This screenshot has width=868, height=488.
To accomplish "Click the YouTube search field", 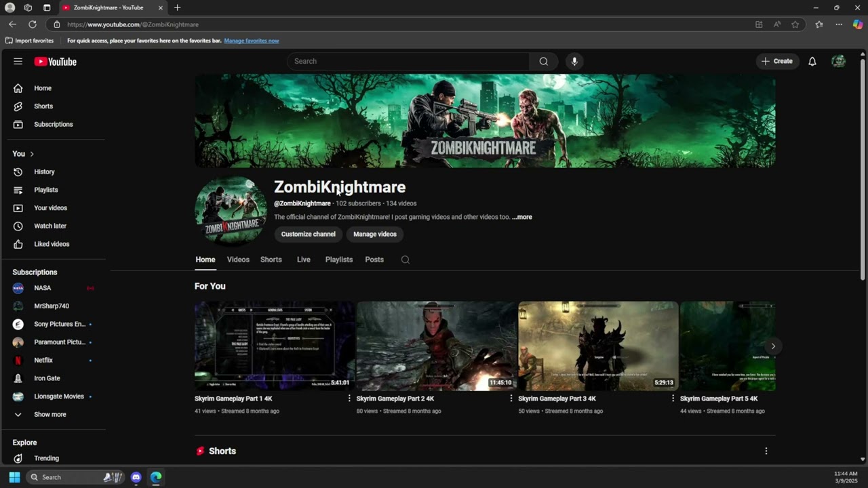I will 410,61.
